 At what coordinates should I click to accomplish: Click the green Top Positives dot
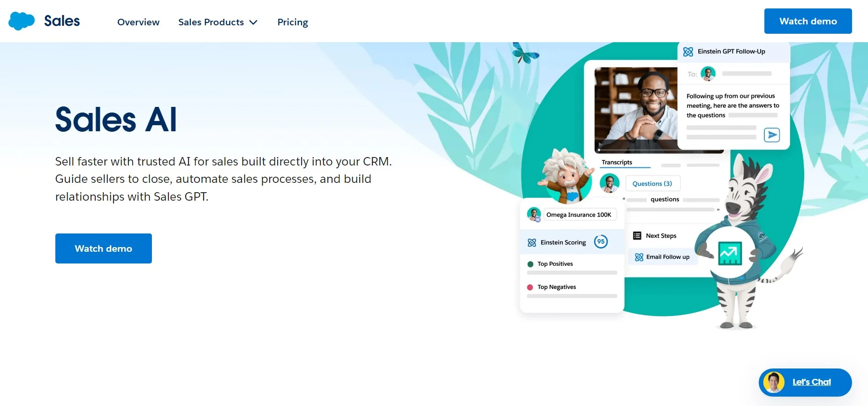[x=530, y=264]
